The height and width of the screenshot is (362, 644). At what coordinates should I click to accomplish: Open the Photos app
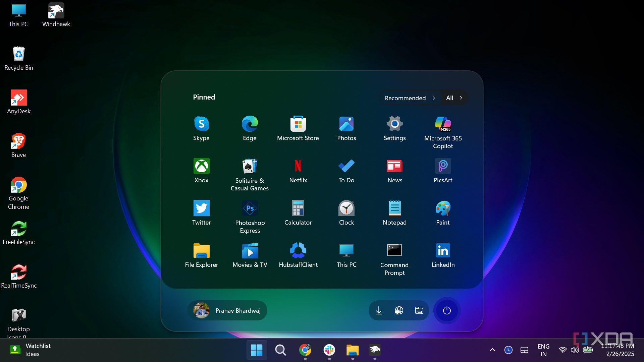346,129
